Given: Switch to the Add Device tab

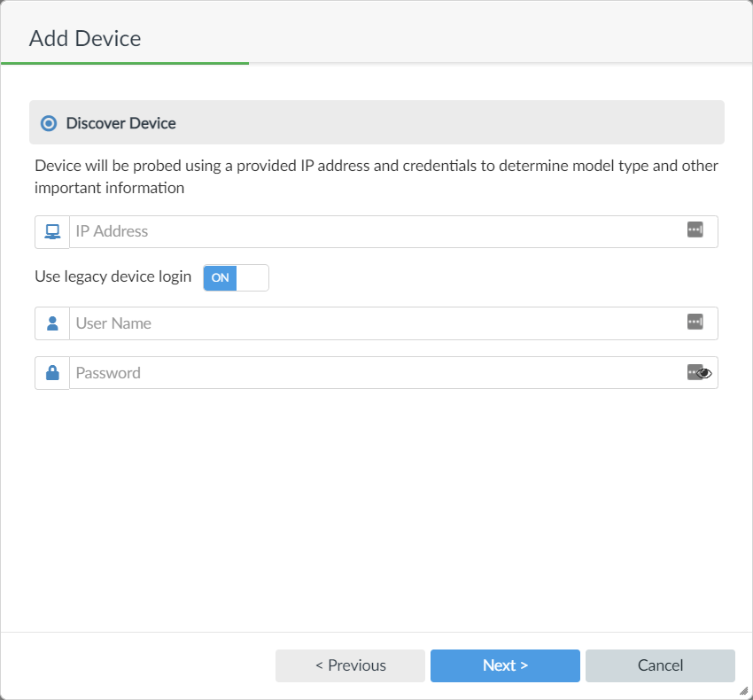Looking at the screenshot, I should click(84, 38).
